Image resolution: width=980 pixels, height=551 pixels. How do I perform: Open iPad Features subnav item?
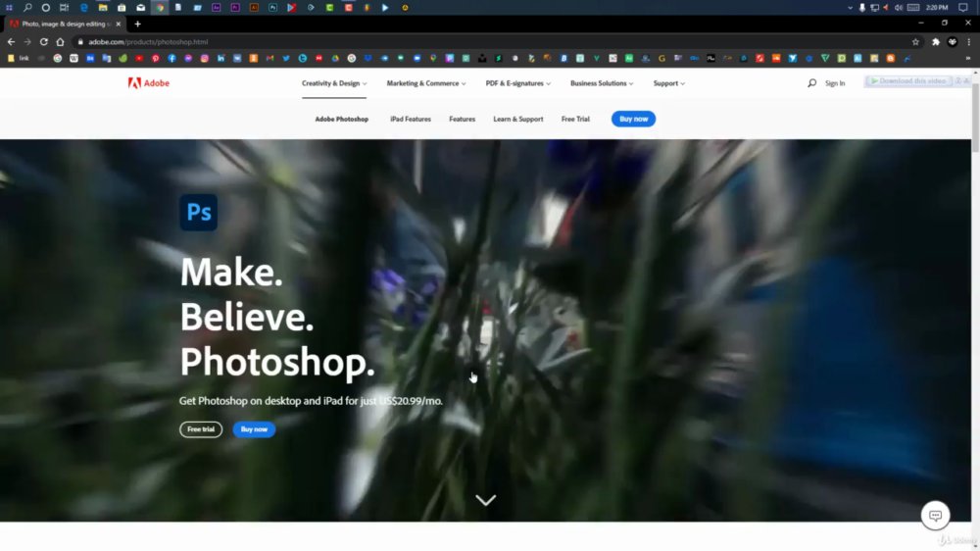pyautogui.click(x=410, y=119)
